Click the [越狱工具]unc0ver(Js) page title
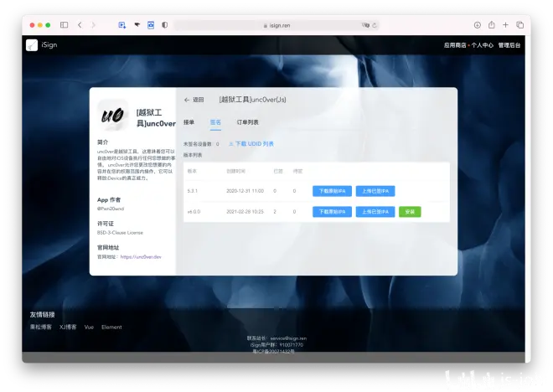This screenshot has height=392, width=553. 252,100
